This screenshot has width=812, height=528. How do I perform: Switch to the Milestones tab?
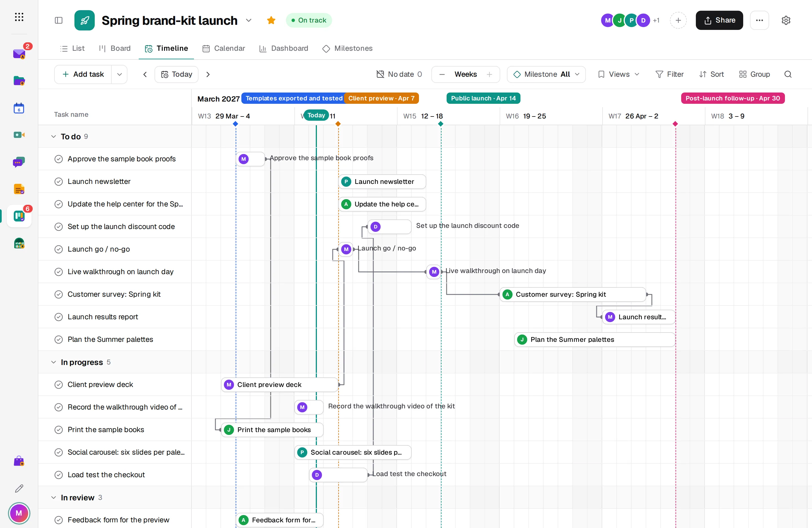(347, 48)
